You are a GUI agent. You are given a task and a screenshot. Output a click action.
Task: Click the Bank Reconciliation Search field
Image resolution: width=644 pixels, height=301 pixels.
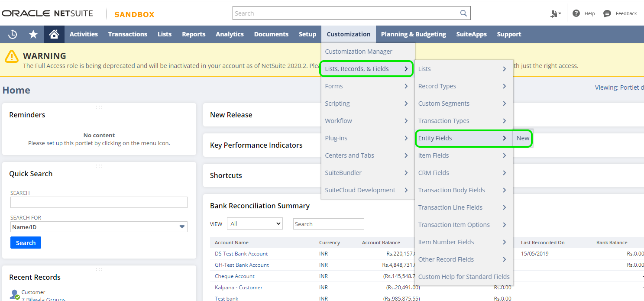[328, 224]
